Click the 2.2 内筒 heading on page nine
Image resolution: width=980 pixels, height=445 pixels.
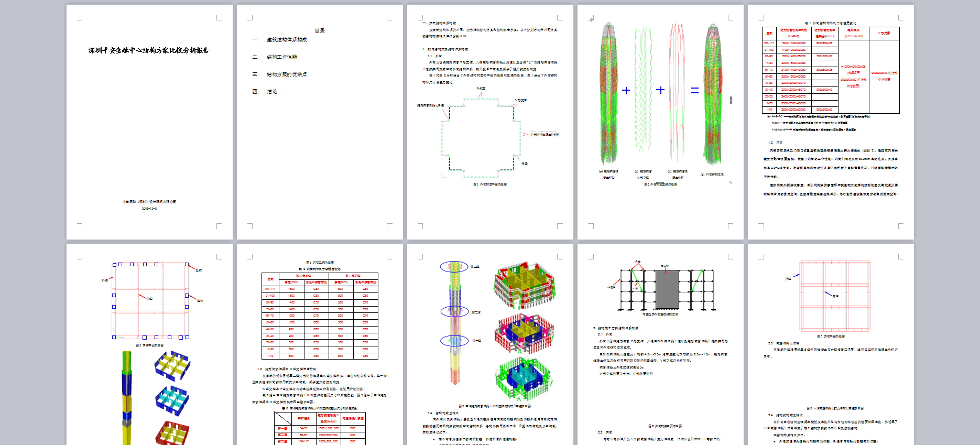point(605,432)
